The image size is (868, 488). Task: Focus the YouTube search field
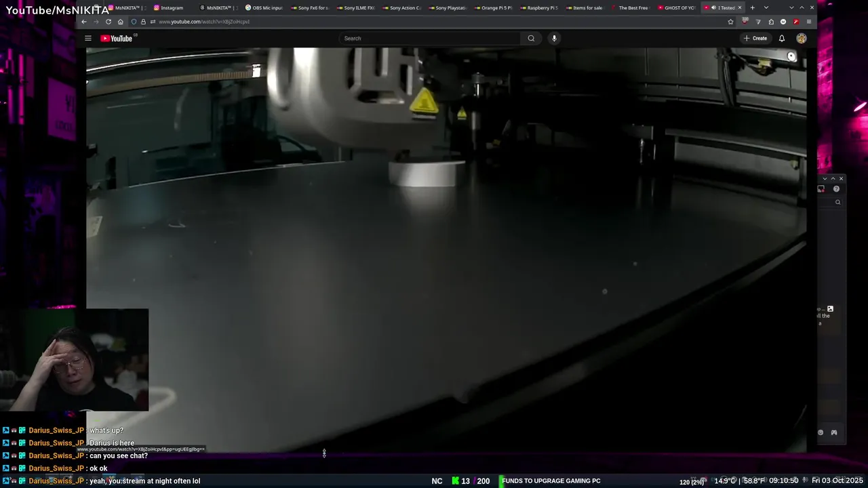(429, 38)
